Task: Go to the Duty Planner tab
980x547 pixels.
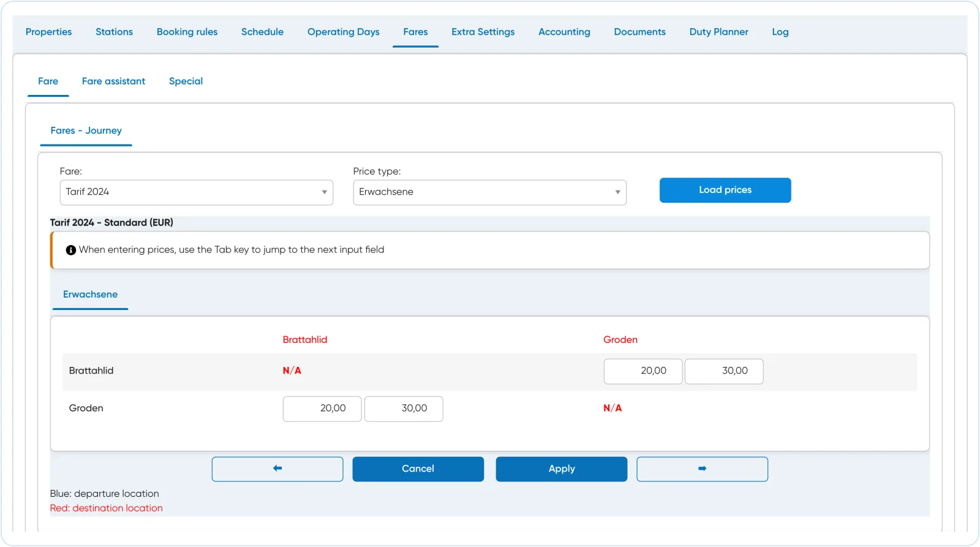Action: point(718,32)
